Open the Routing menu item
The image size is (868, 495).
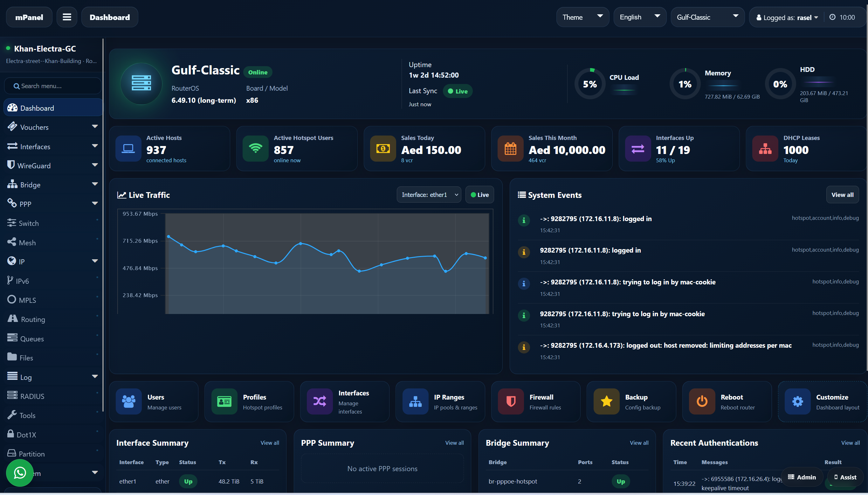coord(53,319)
